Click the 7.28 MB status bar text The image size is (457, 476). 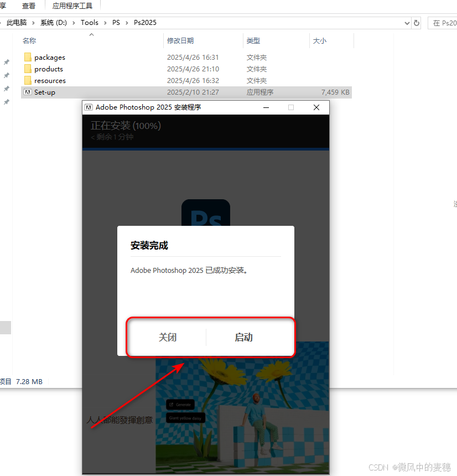pos(29,381)
